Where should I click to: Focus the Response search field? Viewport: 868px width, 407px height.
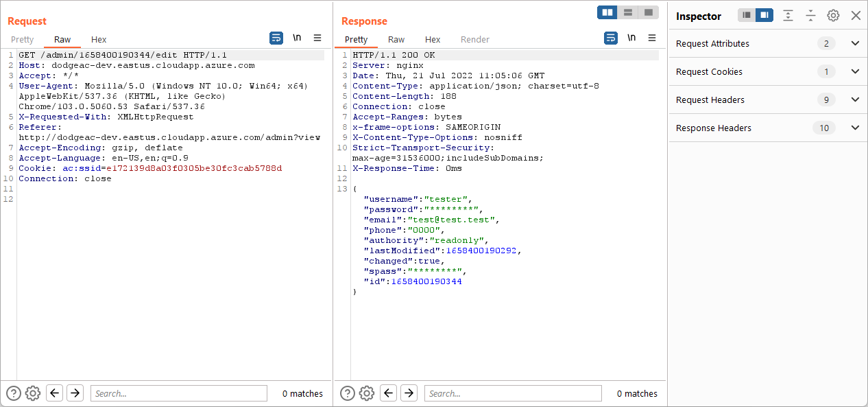coord(513,393)
